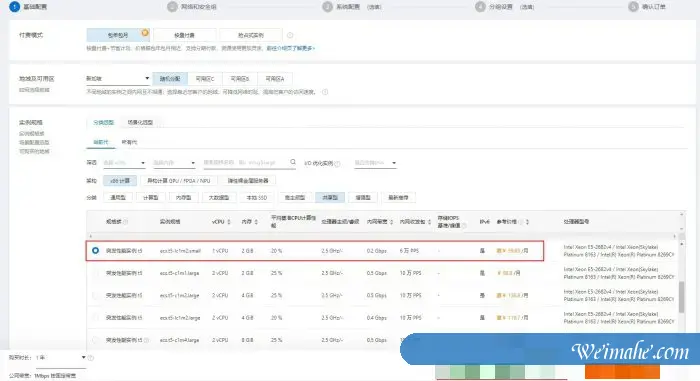
Task: Select the 计算型 category
Action: click(150, 197)
